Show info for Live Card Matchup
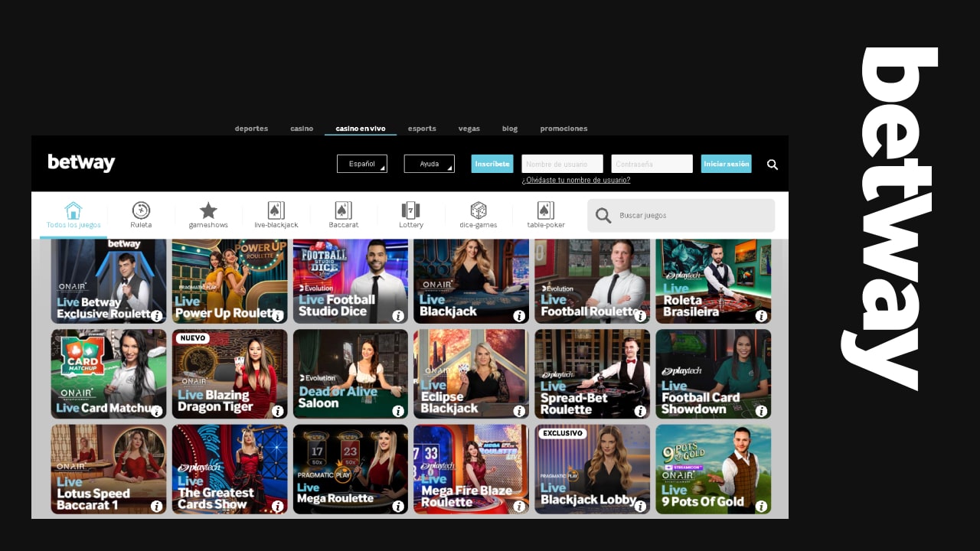 (x=157, y=411)
